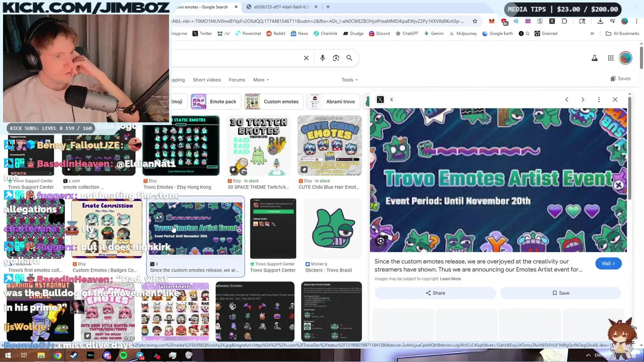Start voice search with the microphone icon
The width and height of the screenshot is (644, 362).
[323, 58]
